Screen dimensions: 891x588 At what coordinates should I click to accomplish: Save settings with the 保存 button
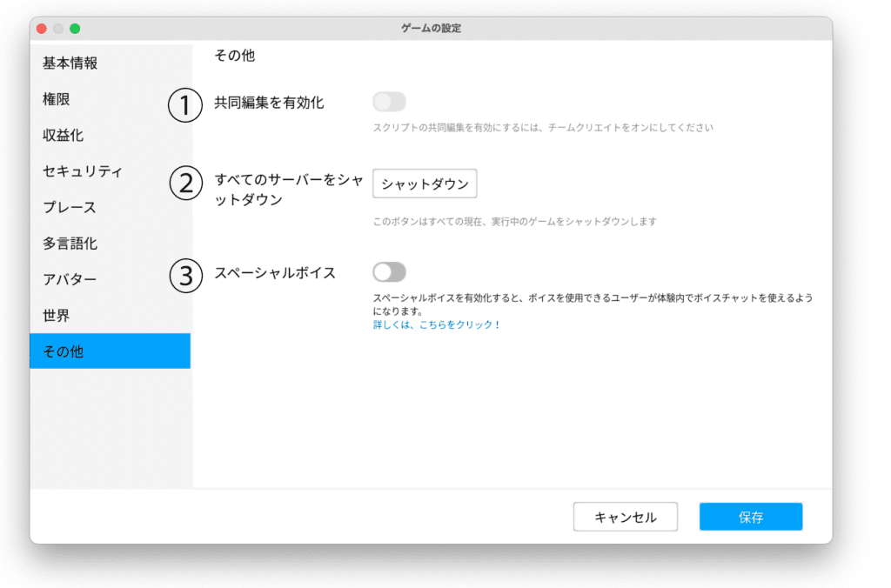750,517
